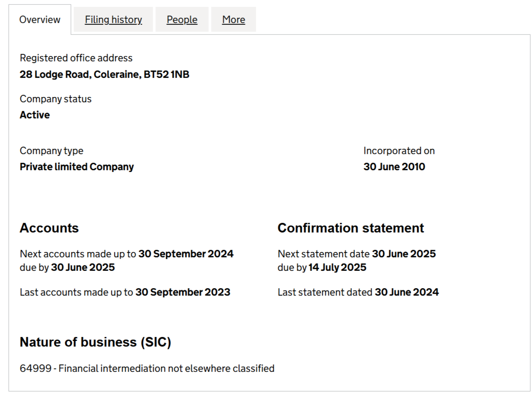Select last statement date 30 June 2024
This screenshot has height=395, width=532.
(x=410, y=292)
